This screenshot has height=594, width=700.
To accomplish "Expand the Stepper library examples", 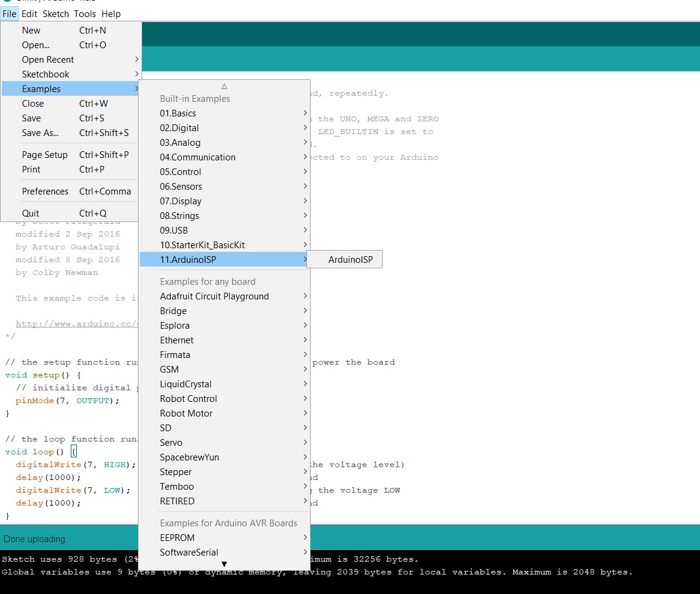I will [225, 472].
